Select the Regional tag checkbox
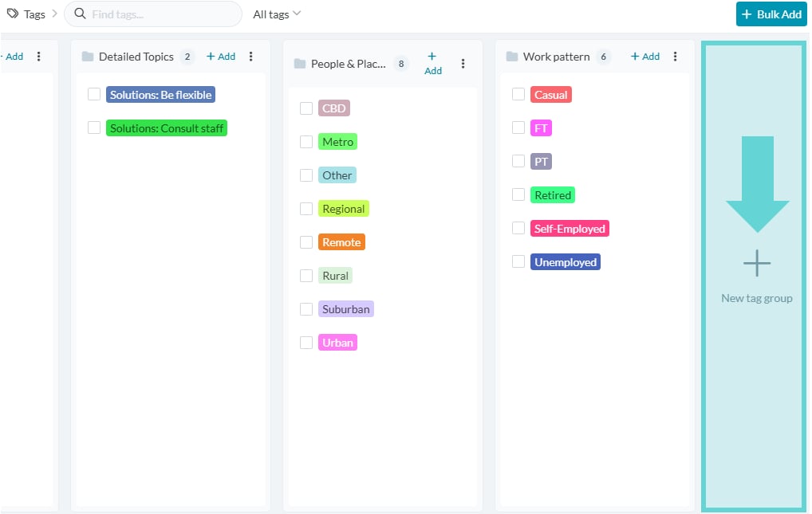The width and height of the screenshot is (812, 514). click(x=306, y=209)
